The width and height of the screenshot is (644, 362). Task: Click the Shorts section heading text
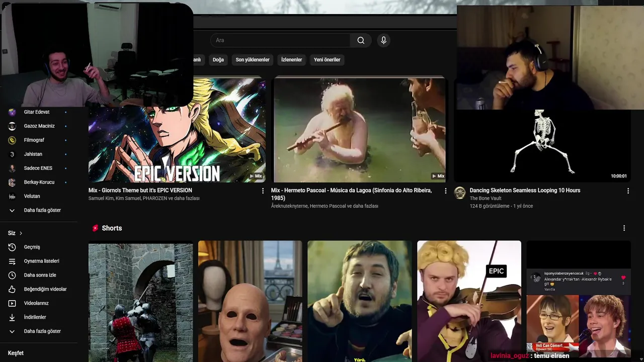[112, 228]
